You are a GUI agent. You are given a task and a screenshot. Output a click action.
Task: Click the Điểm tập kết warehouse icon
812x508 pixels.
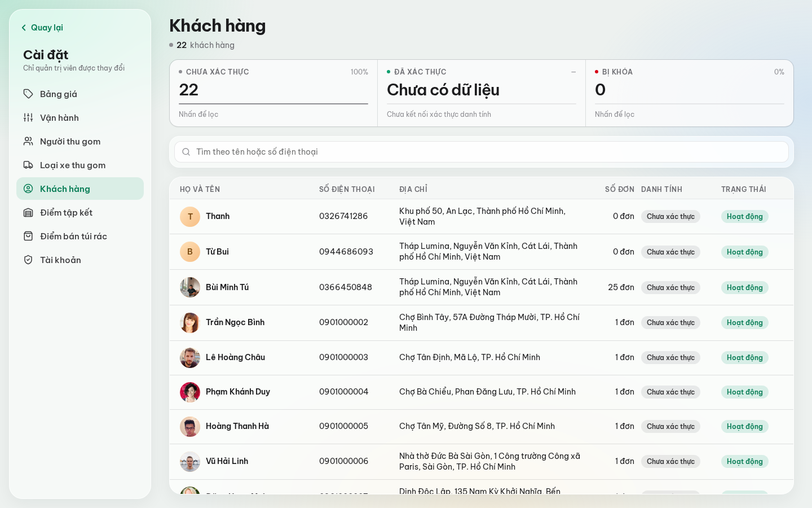(x=28, y=212)
